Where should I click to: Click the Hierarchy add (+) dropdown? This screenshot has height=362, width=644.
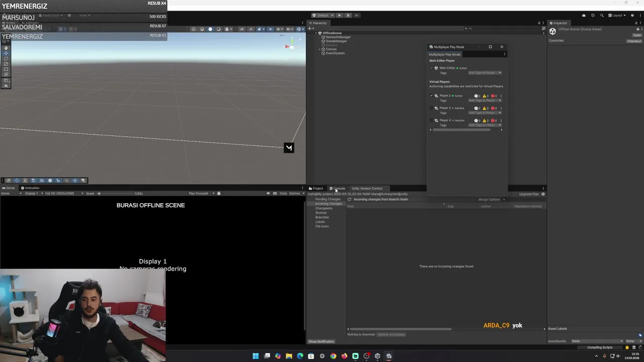(x=311, y=28)
